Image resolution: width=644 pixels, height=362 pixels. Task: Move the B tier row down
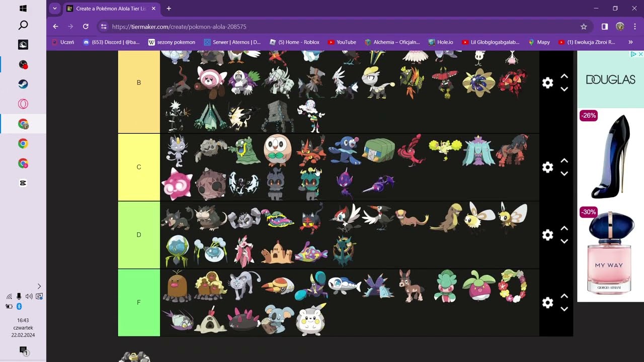coord(565,89)
